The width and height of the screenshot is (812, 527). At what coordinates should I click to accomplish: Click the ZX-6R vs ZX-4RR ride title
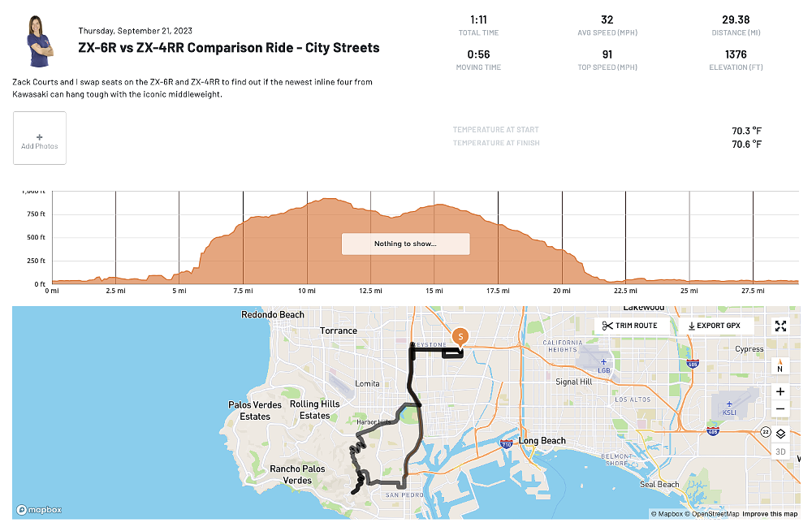point(228,47)
